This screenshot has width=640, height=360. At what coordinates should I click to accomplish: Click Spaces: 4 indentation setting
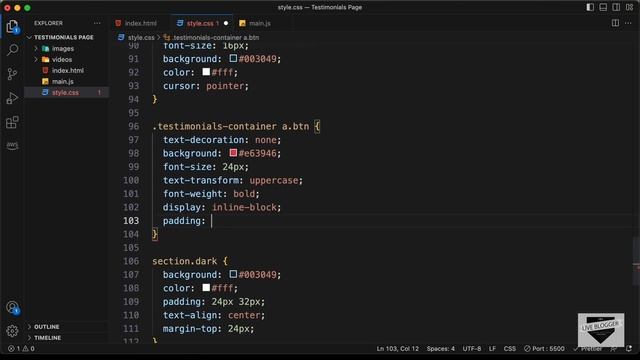click(x=440, y=349)
